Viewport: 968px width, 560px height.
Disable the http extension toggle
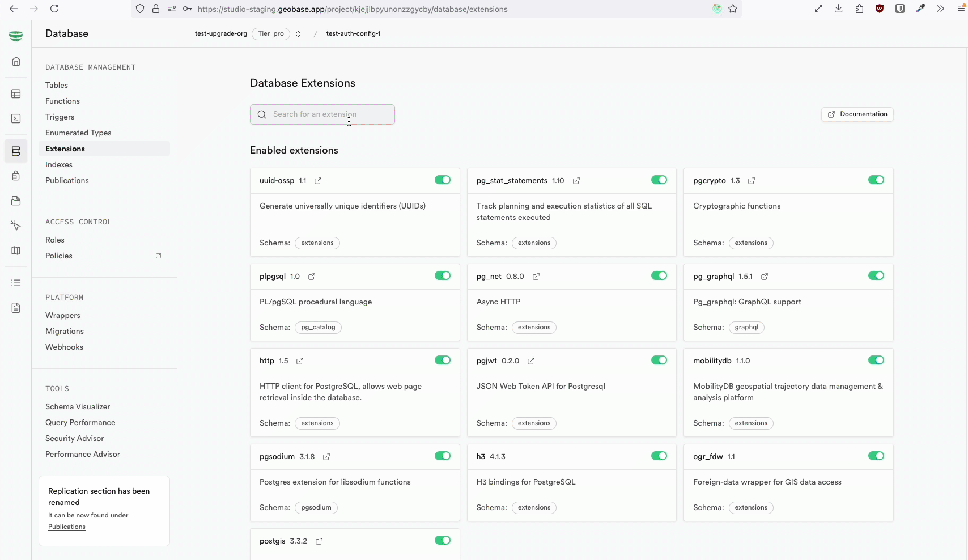(443, 360)
